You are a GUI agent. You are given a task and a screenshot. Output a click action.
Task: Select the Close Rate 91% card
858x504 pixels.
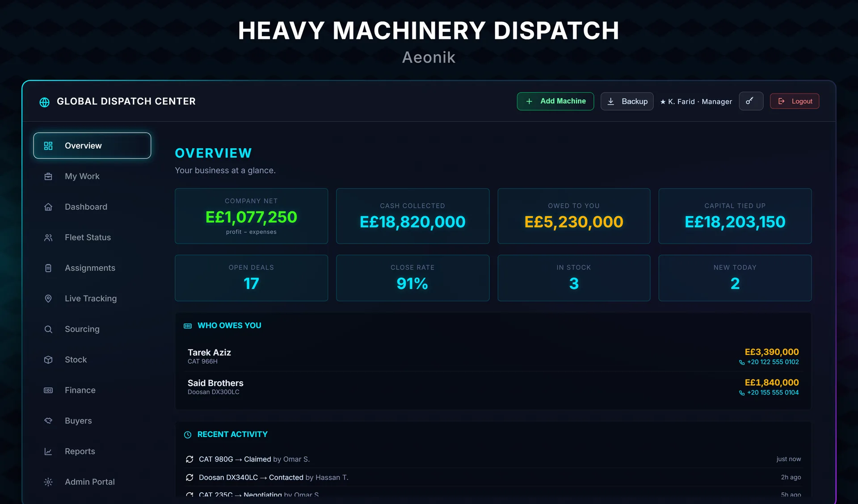412,278
